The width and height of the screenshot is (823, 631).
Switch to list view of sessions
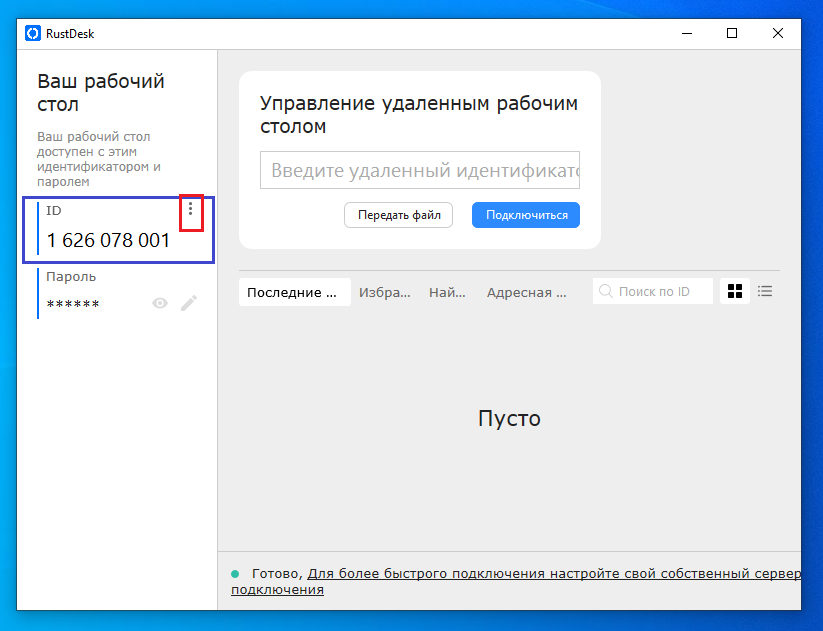pyautogui.click(x=765, y=291)
